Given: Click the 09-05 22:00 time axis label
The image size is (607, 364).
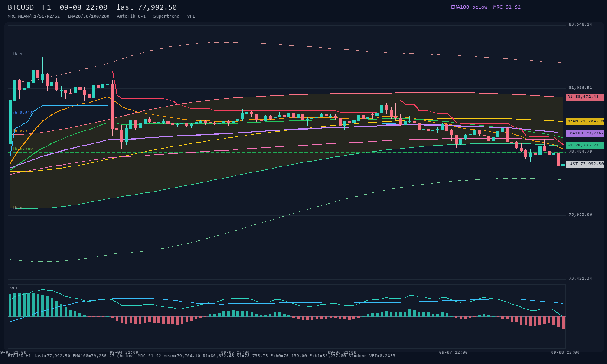Looking at the screenshot, I should pyautogui.click(x=235, y=352).
